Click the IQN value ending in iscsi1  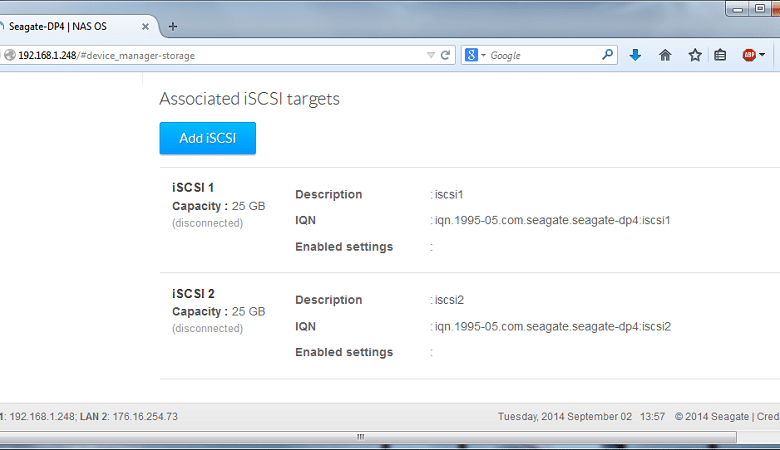pos(552,220)
